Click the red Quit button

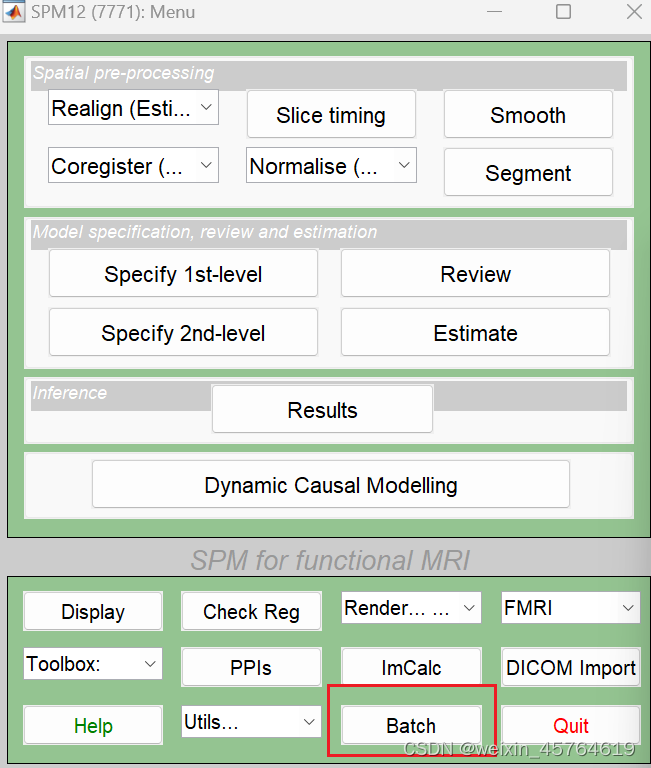tap(571, 725)
